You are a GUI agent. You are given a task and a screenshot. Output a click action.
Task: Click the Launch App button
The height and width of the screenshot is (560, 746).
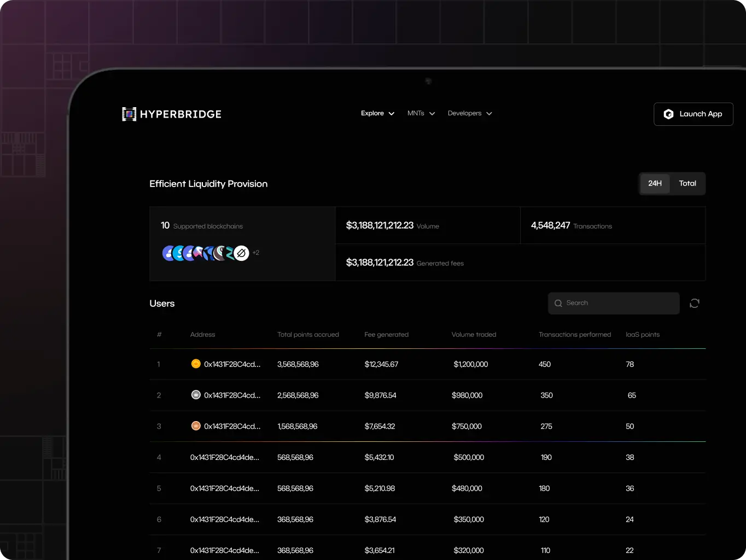click(x=693, y=114)
